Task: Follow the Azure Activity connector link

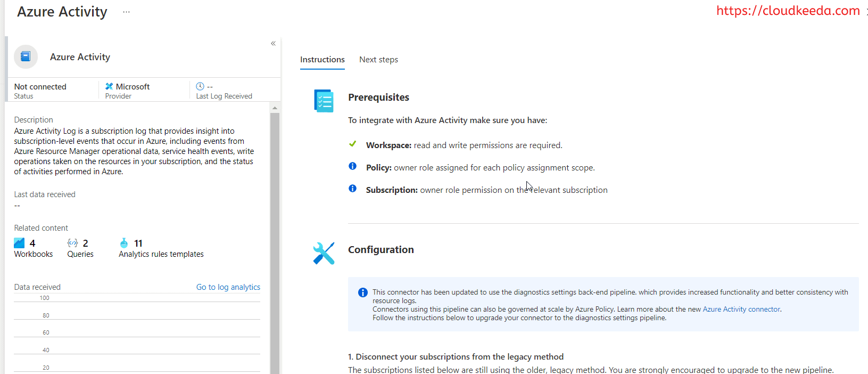Action: tap(741, 310)
